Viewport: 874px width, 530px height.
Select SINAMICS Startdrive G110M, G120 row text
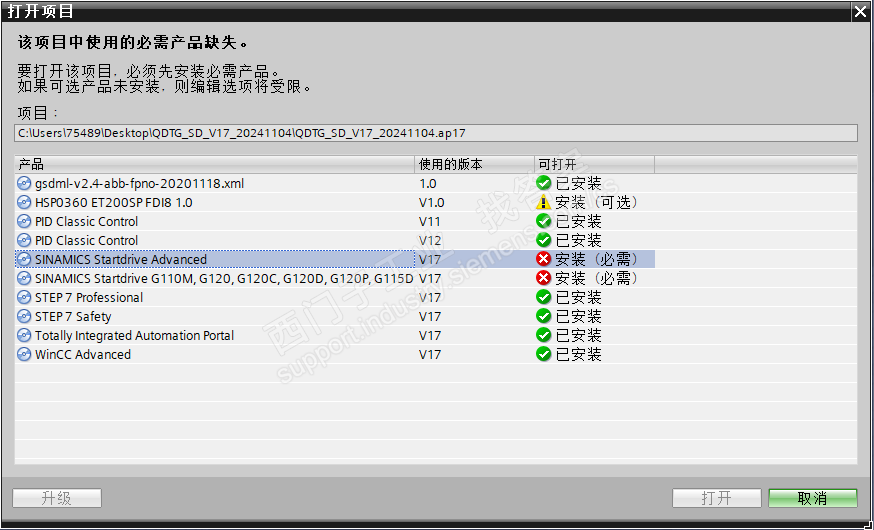(x=224, y=278)
